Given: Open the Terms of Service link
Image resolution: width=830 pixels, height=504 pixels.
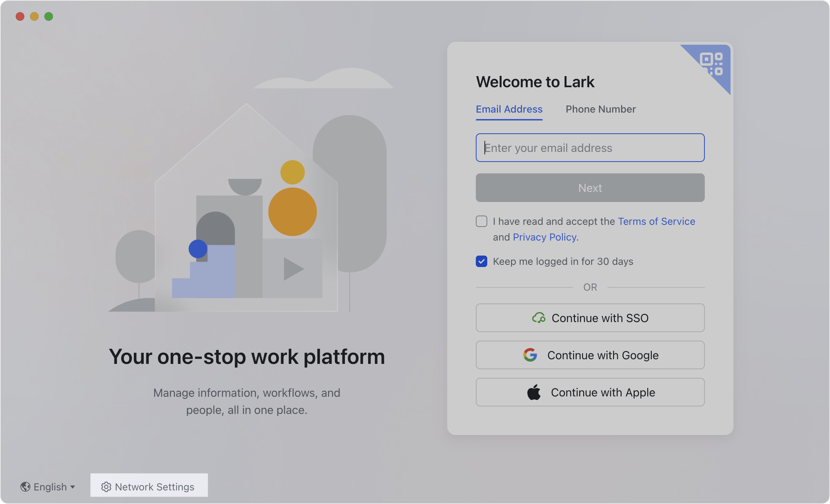Looking at the screenshot, I should pos(657,221).
